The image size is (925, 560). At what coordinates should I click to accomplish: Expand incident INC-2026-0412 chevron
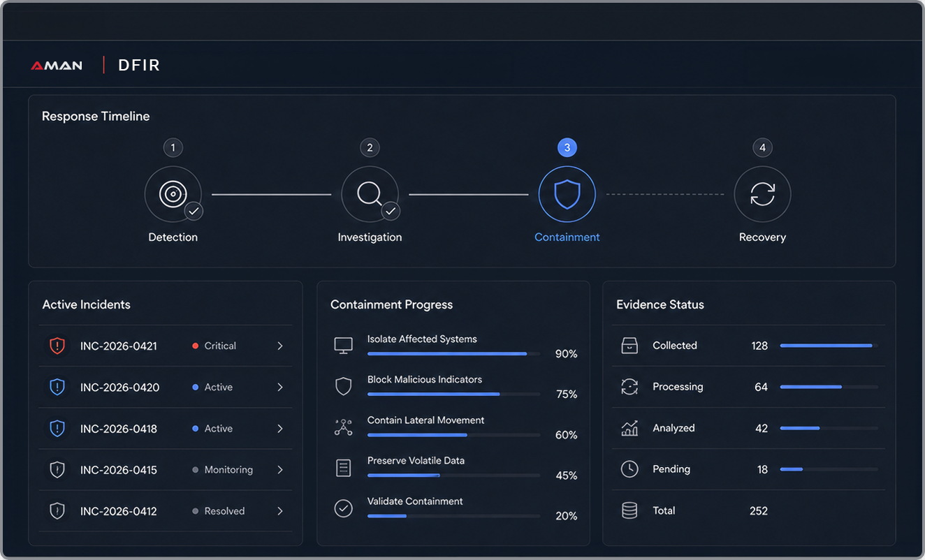280,511
